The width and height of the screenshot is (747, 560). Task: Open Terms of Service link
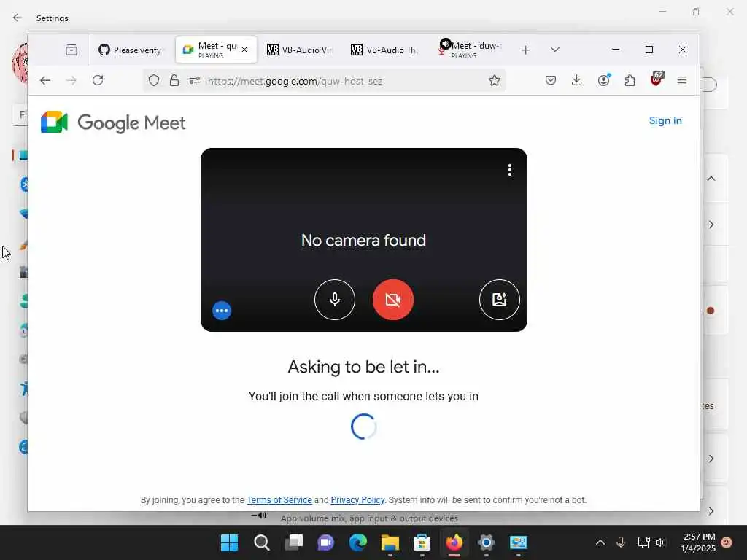point(279,500)
